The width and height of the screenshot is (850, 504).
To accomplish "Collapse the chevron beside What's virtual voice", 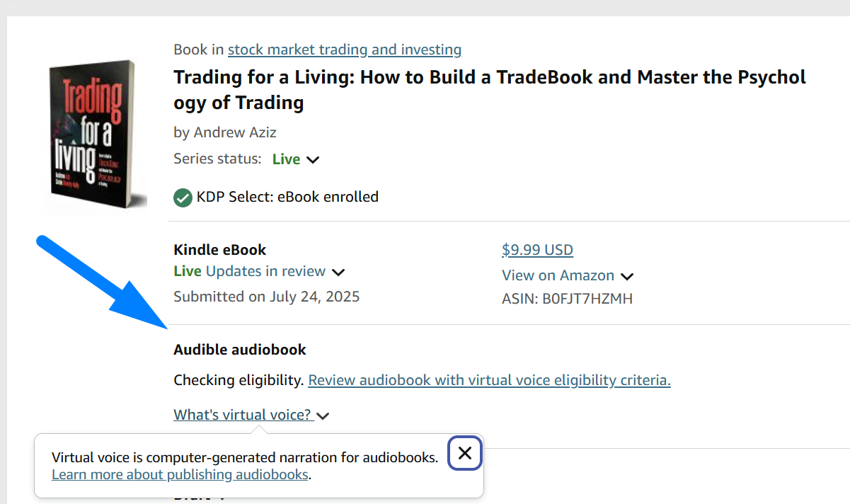I will pyautogui.click(x=323, y=416).
